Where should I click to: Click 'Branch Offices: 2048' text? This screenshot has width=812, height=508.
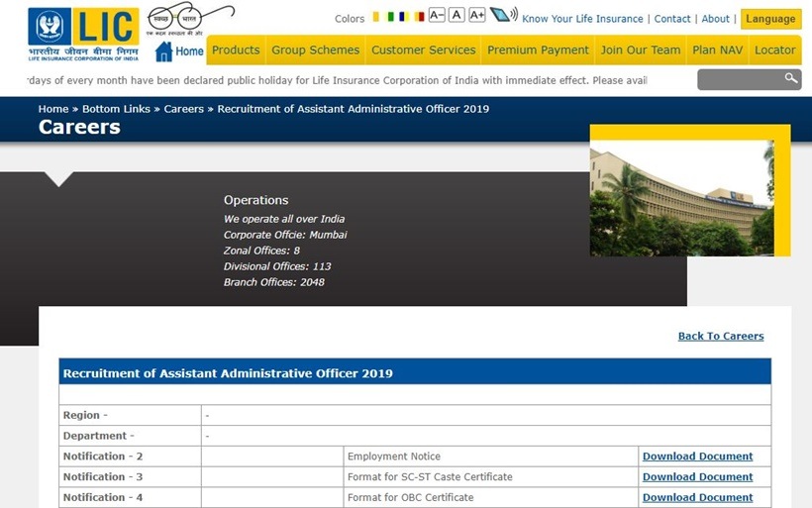(274, 282)
